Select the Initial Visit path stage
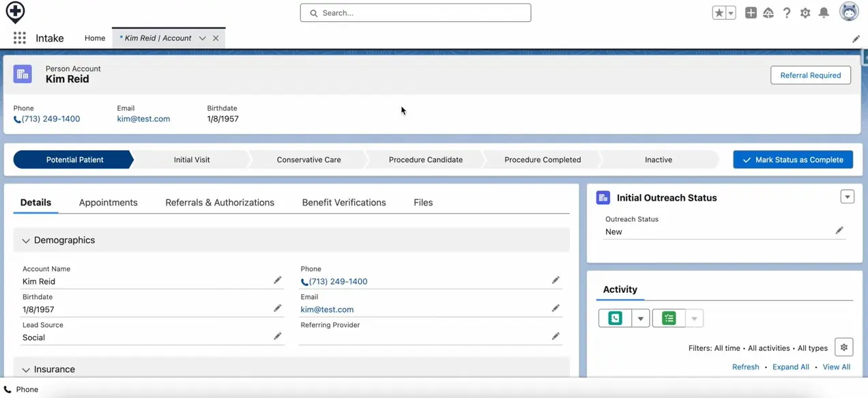Image resolution: width=868 pixels, height=398 pixels. tap(192, 160)
